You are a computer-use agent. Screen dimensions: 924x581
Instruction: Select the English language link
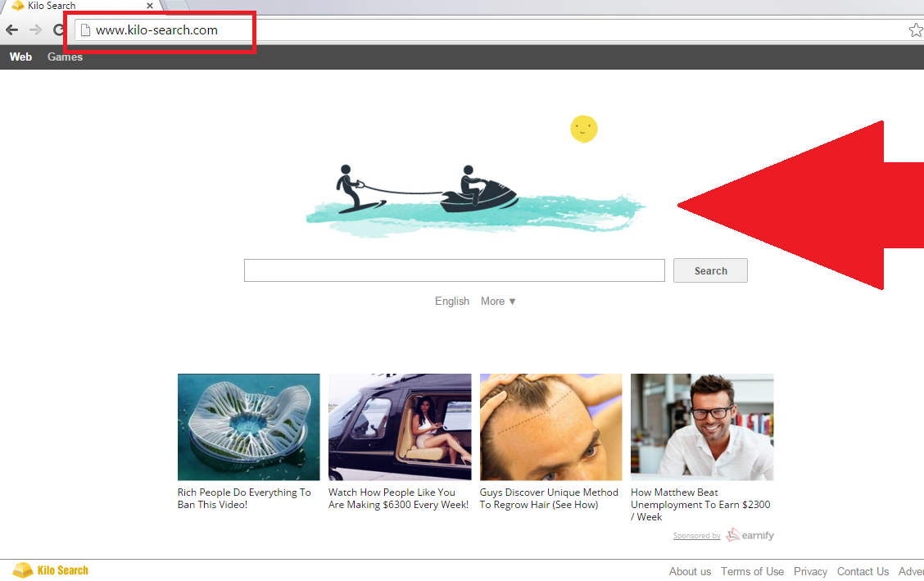point(452,302)
